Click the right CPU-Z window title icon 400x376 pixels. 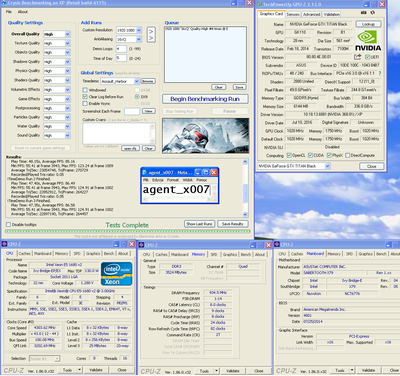point(277,244)
